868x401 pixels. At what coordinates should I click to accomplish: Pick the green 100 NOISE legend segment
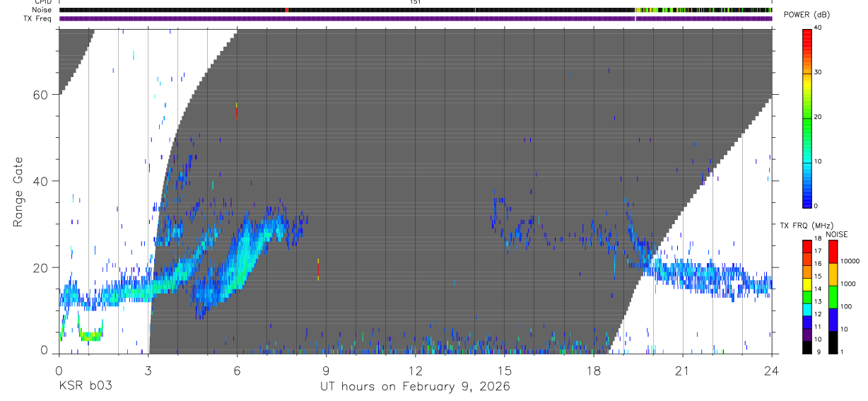832,297
